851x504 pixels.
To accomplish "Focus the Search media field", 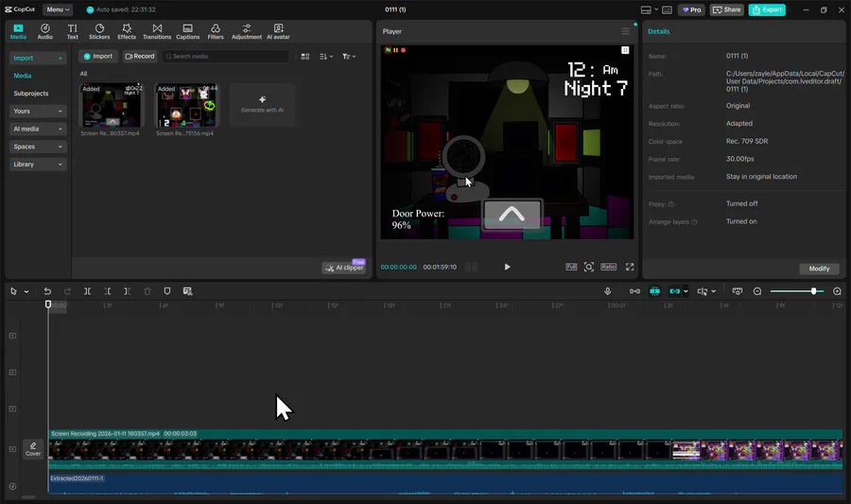I will pos(225,57).
